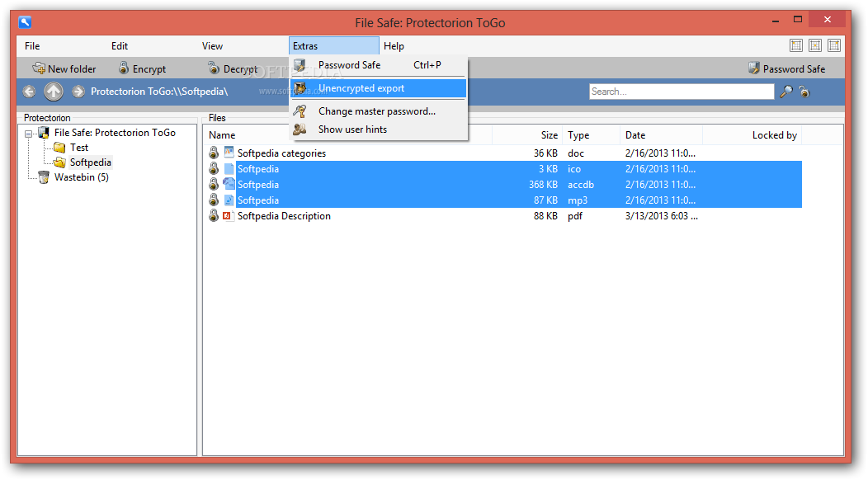Screen dimensions: 868x480
Task: Click the Decrypt toolbar button
Action: [233, 68]
